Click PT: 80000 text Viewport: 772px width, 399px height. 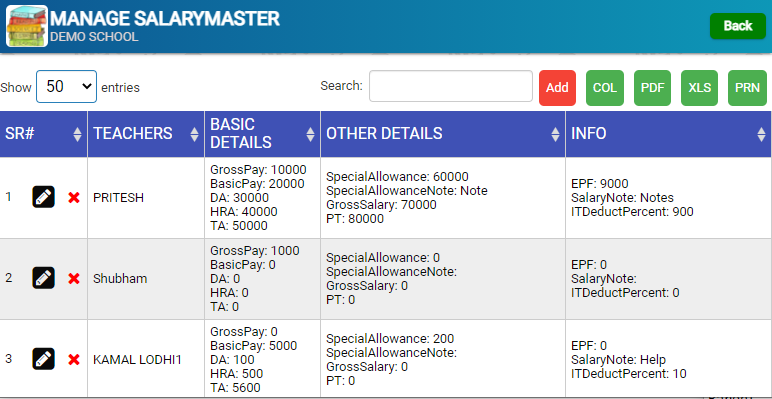(355, 219)
